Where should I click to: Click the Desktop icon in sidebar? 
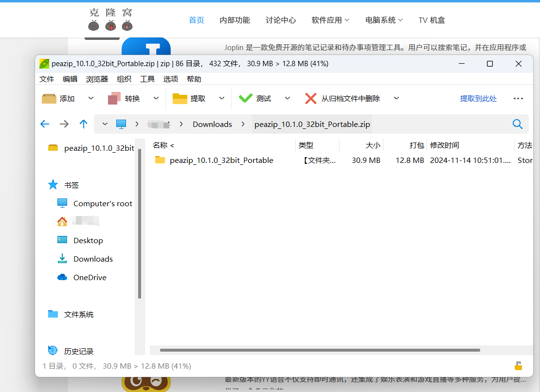[x=62, y=240]
